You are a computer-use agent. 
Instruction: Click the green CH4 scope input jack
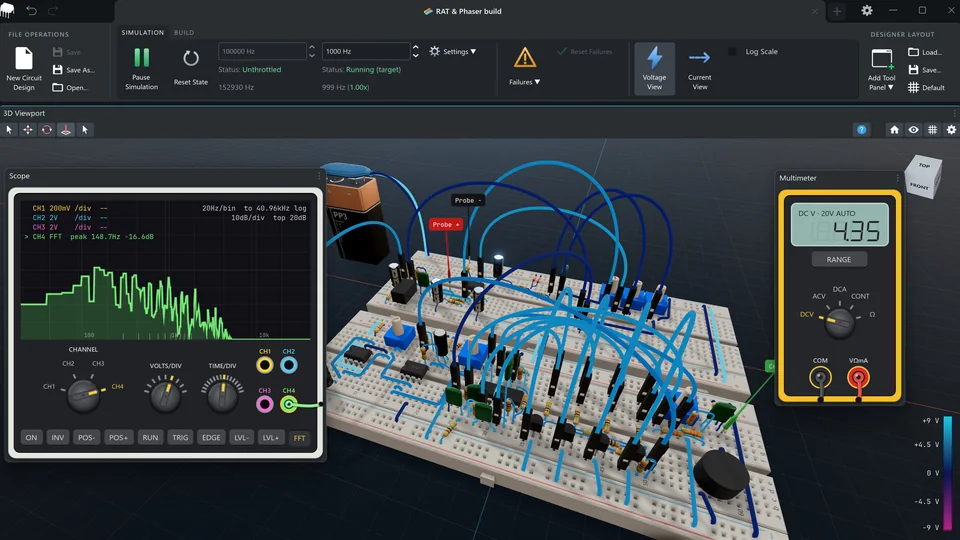(x=289, y=404)
